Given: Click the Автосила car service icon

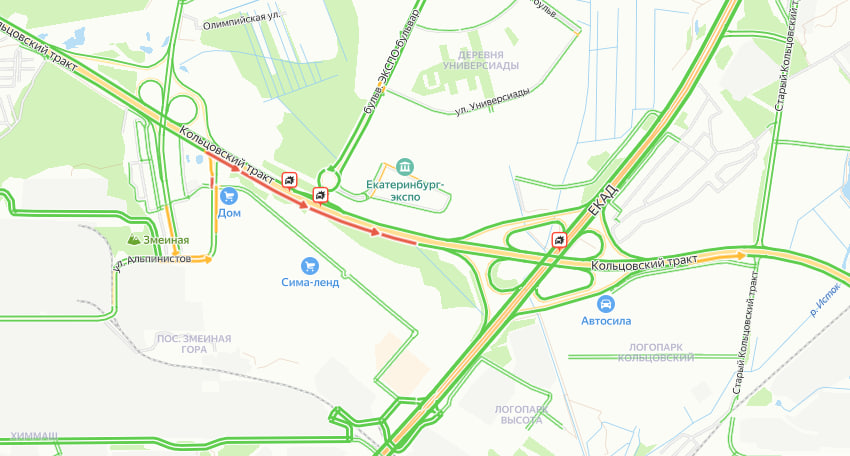Looking at the screenshot, I should coord(606,304).
